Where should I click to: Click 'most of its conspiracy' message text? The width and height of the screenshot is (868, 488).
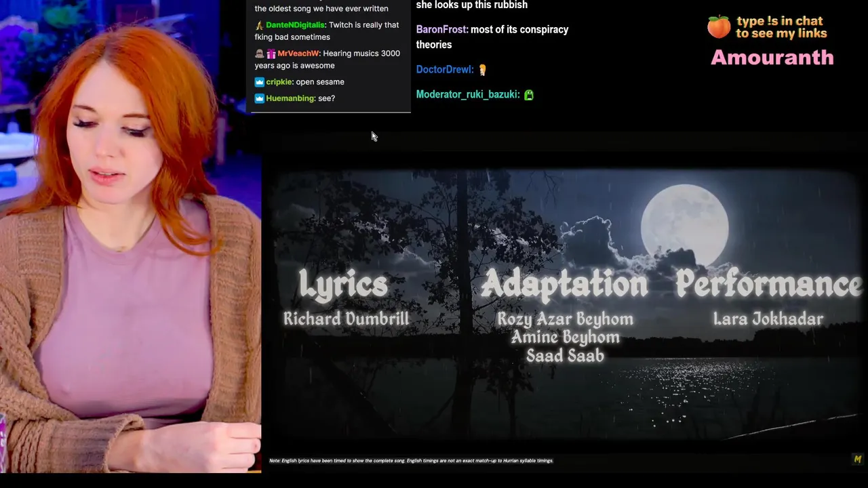[519, 30]
